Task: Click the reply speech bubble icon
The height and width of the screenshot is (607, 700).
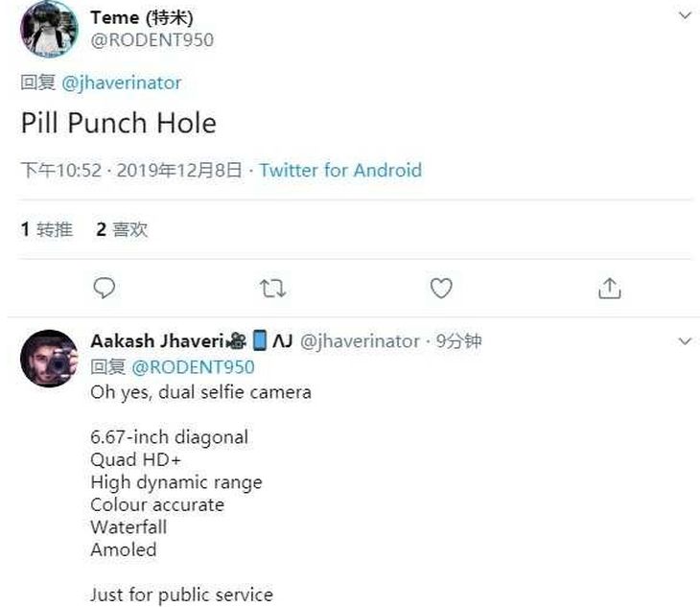Action: click(105, 288)
